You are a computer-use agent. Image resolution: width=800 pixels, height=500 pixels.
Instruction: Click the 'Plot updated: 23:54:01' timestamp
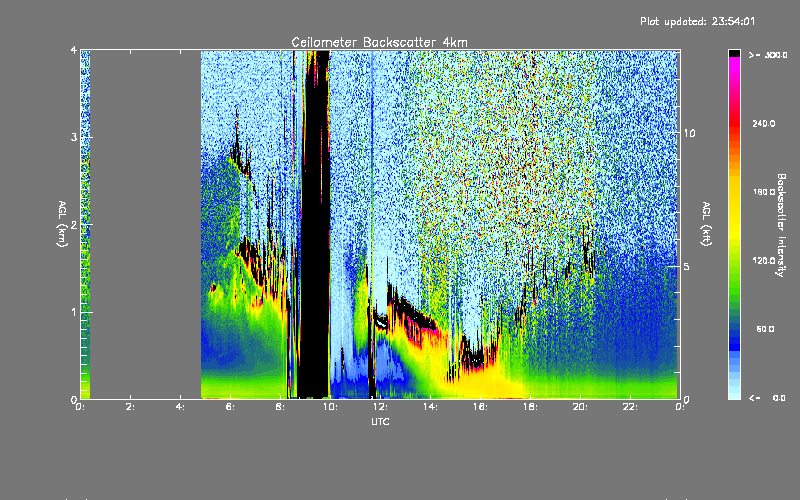697,21
